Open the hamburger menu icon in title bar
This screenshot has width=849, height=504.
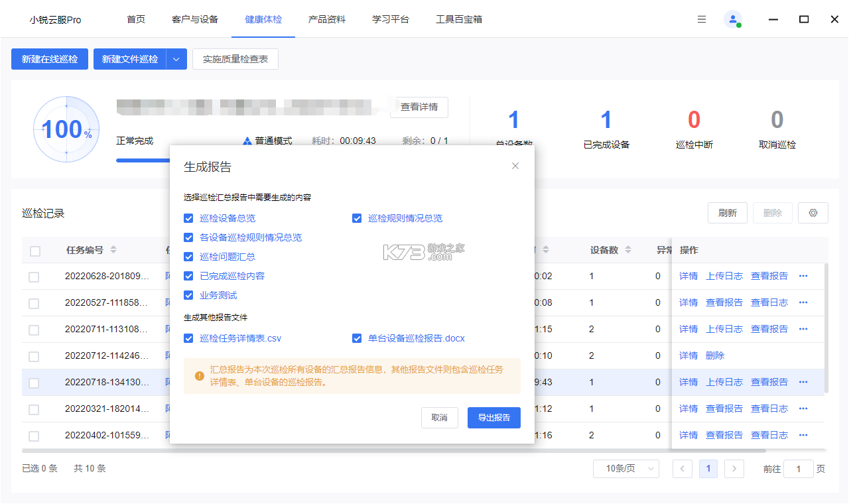pos(702,19)
